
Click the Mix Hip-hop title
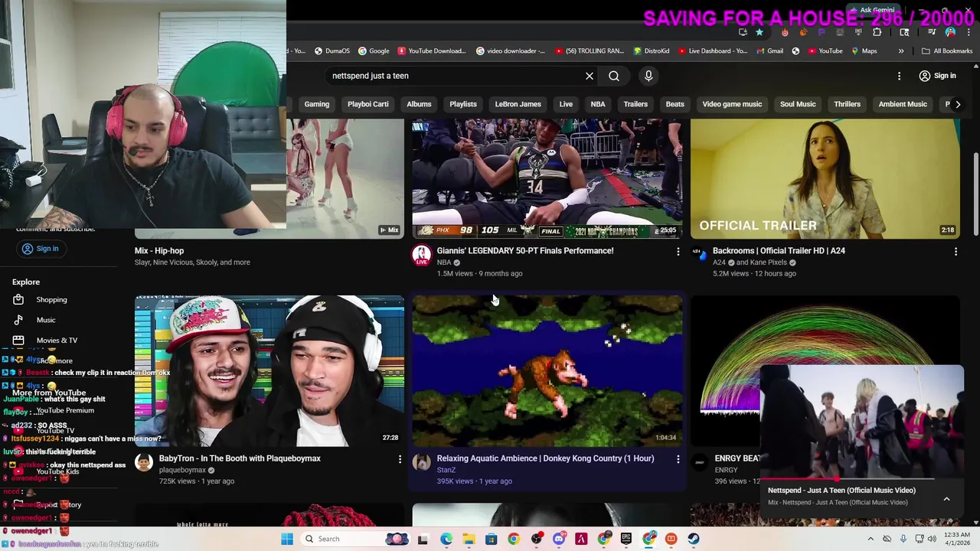click(159, 250)
